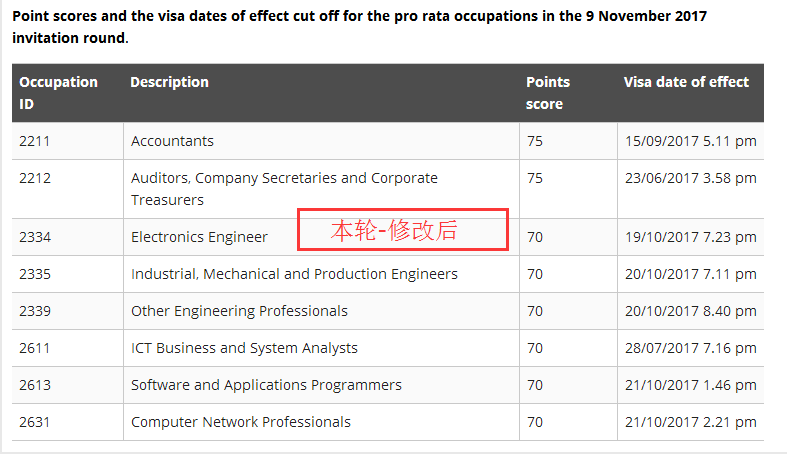Click the 28/07/2017 7.16 pm date cell
Screen dimensions: 787x454
[690, 348]
